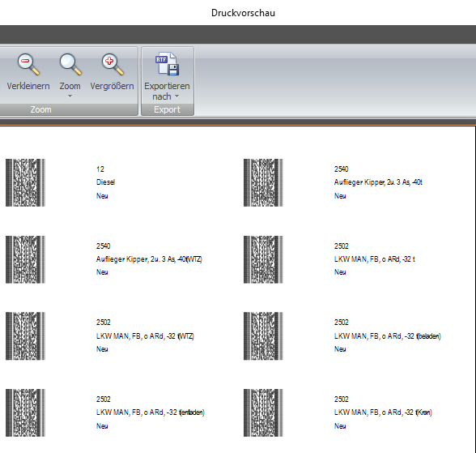The height and width of the screenshot is (453, 476).
Task: Click 2502 above LKW MAN (Kran) entry
Action: coord(342,399)
